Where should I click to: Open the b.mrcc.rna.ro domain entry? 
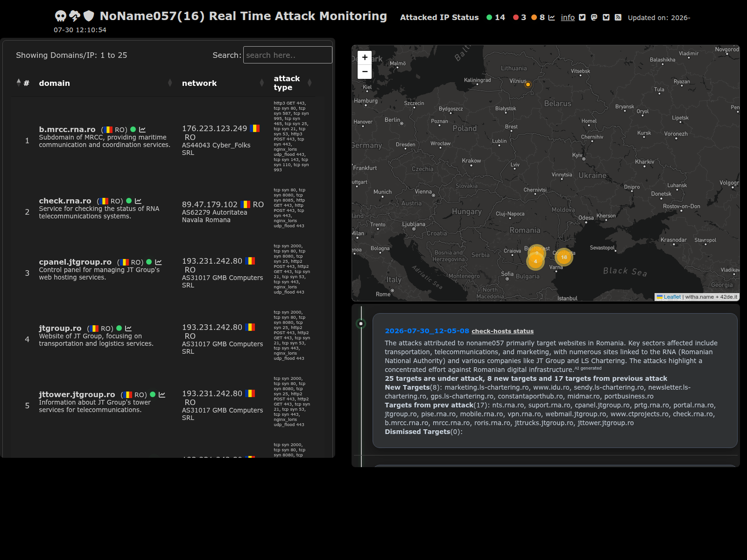[x=67, y=129]
